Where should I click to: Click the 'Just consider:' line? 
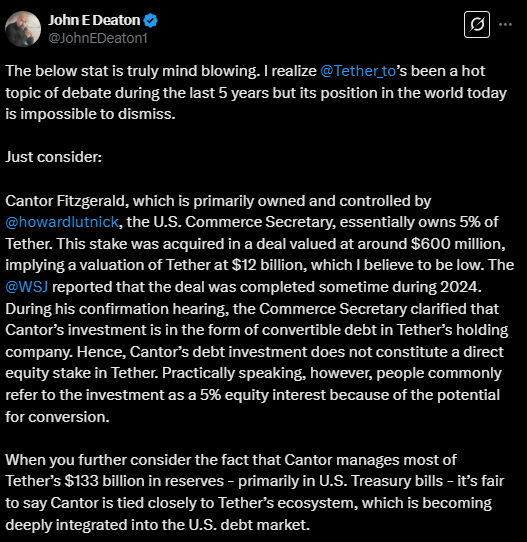click(54, 157)
